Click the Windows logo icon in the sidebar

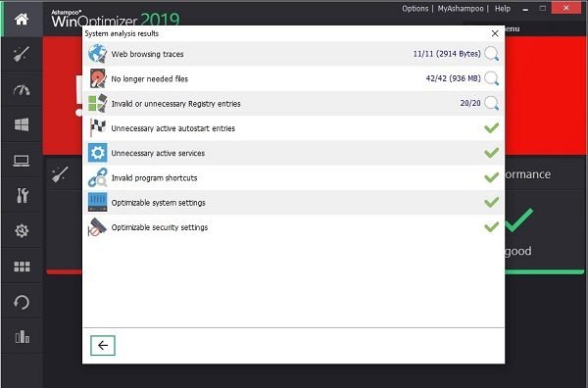click(22, 124)
